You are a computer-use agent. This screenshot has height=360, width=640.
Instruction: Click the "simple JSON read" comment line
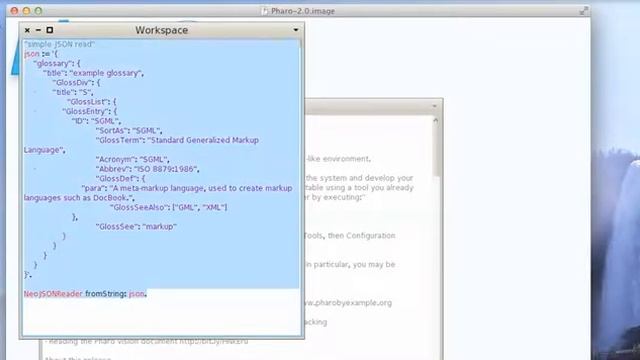[x=59, y=44]
